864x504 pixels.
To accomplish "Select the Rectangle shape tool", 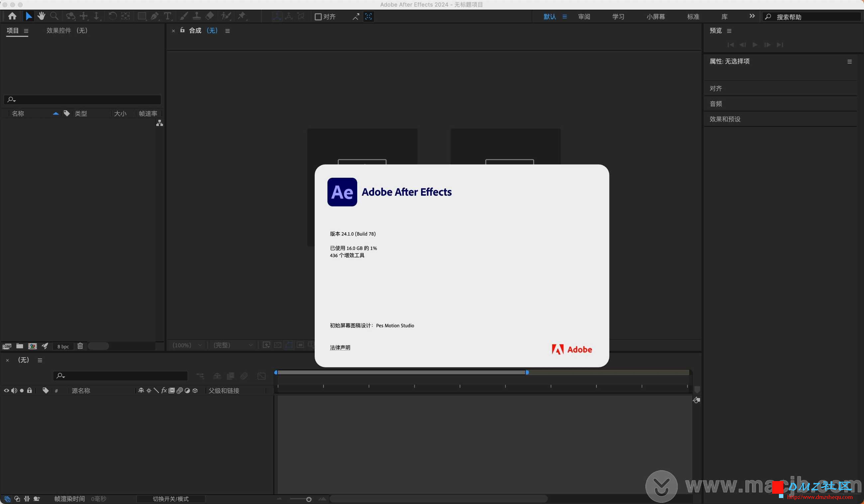I will (x=142, y=16).
